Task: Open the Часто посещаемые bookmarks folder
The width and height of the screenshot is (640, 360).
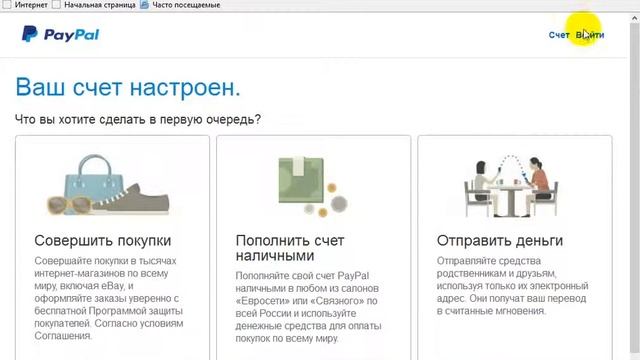Action: (x=186, y=5)
